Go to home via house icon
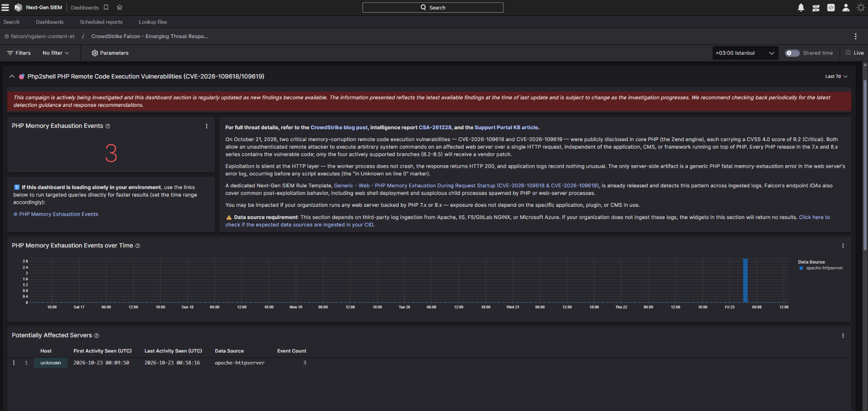Image resolution: width=868 pixels, height=411 pixels. point(120,7)
